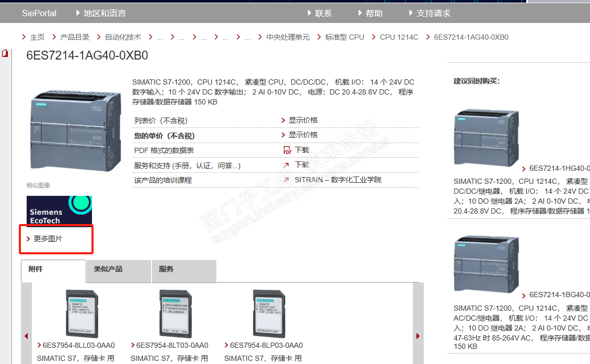The image size is (590, 364).
Task: Show 您的单价 price via 显示价格
Action: click(303, 135)
